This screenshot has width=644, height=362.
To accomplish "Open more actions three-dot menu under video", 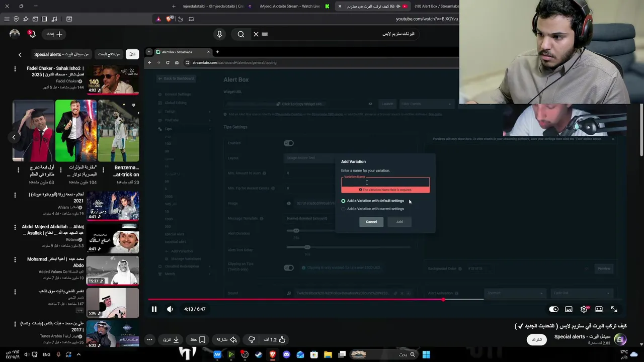I will click(x=149, y=340).
